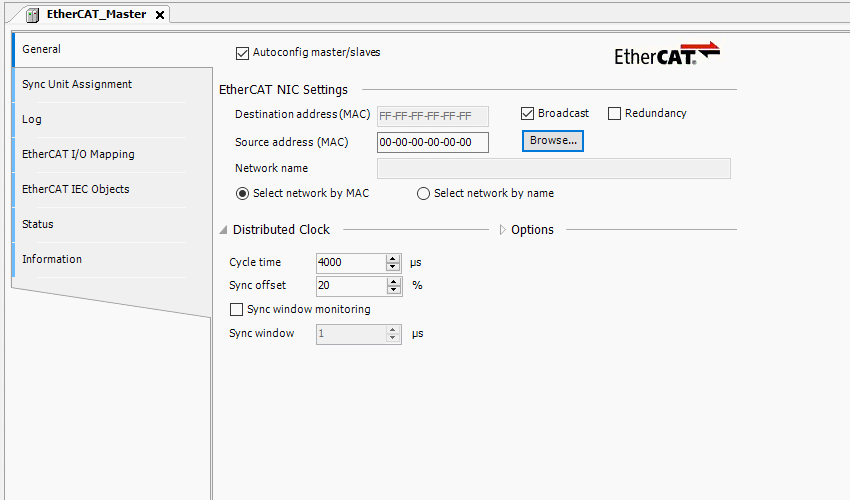Screen dimensions: 850x500
Task: Uncheck the Broadcast checkbox
Action: (x=527, y=113)
